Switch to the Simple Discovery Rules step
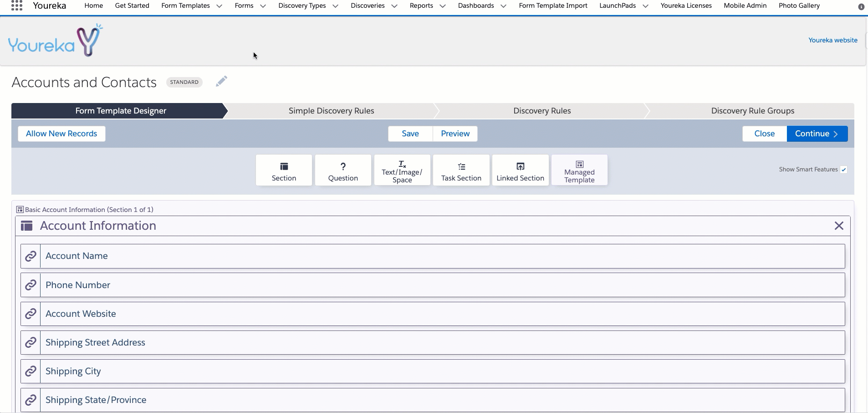The width and height of the screenshot is (868, 413). click(x=331, y=111)
